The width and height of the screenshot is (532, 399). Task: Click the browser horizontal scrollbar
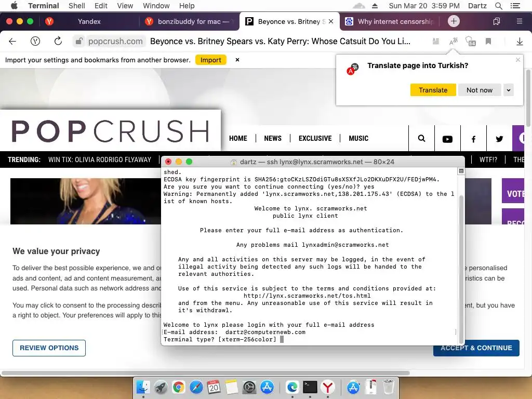(205, 373)
